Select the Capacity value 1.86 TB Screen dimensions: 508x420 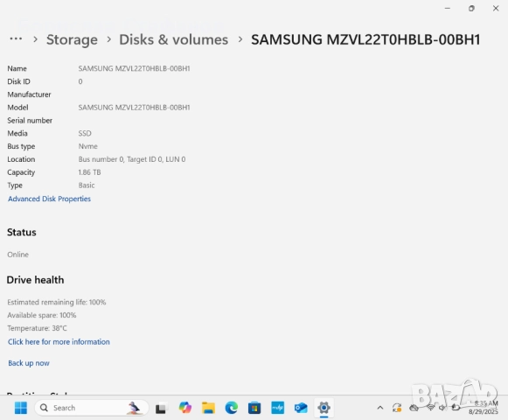click(x=89, y=172)
